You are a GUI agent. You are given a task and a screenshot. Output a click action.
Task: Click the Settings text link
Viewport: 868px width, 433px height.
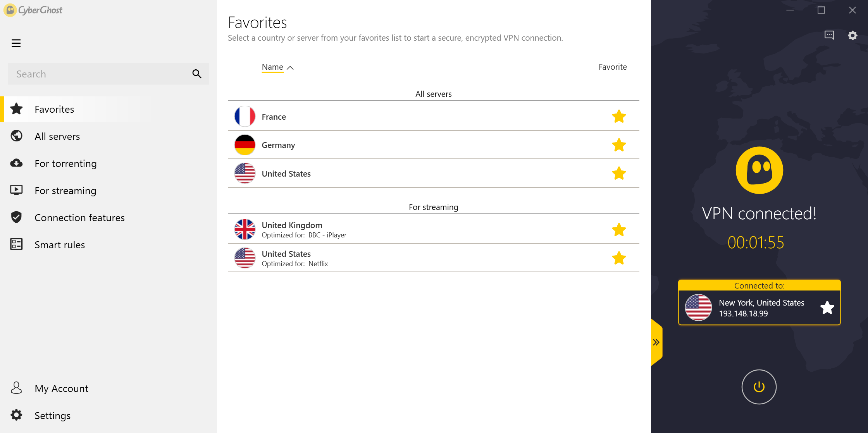[53, 414]
